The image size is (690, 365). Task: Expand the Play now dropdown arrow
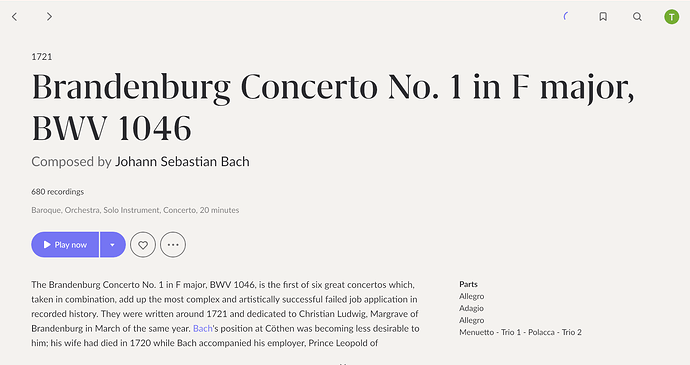click(113, 245)
